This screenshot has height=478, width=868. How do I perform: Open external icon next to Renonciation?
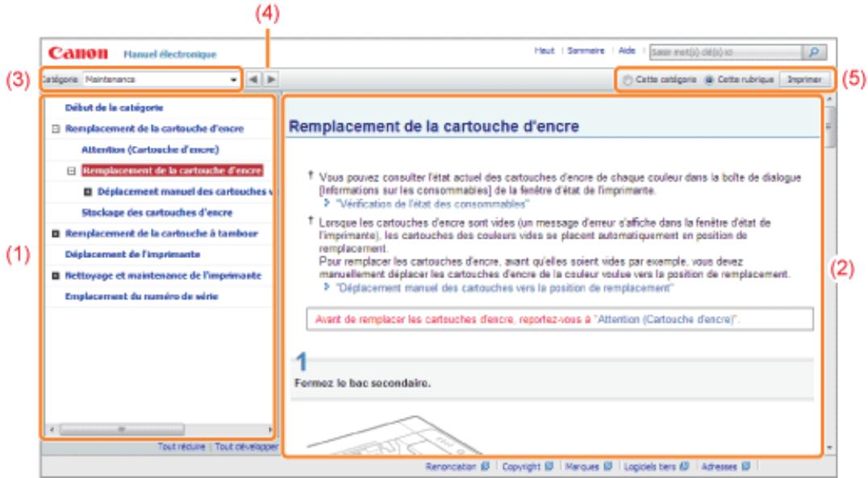pos(485,466)
